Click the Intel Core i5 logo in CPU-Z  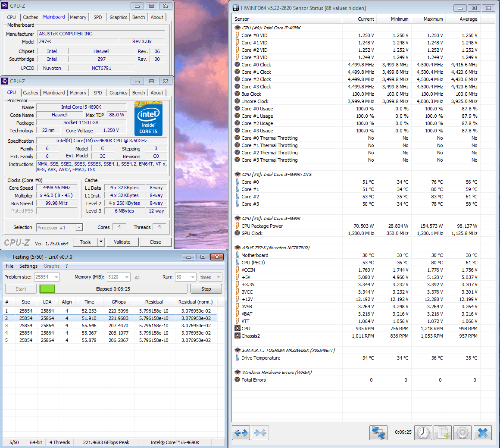148,119
